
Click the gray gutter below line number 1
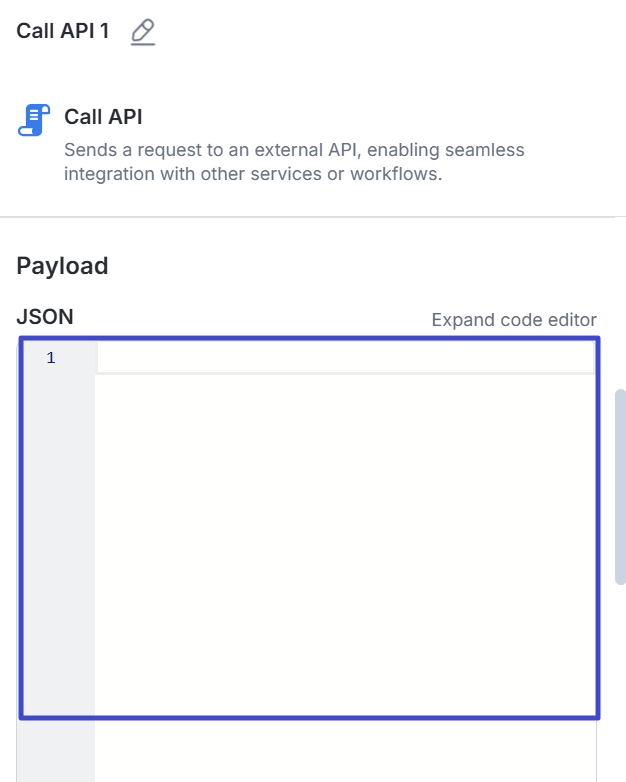point(58,540)
